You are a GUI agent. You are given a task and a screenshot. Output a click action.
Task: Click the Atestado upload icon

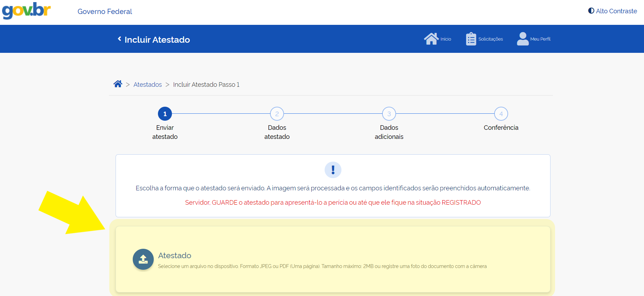pyautogui.click(x=143, y=259)
